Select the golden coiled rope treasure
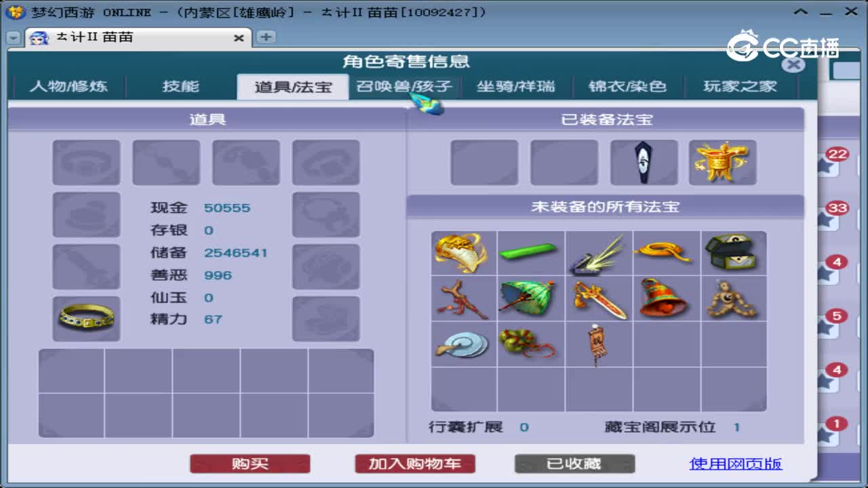Screen dimensions: 868x488 [666, 252]
